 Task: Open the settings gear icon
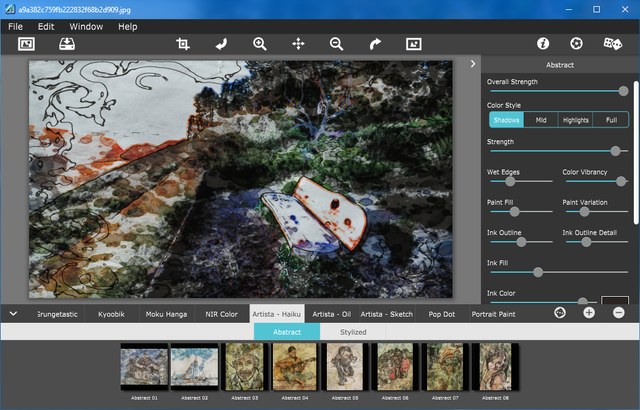tap(576, 44)
